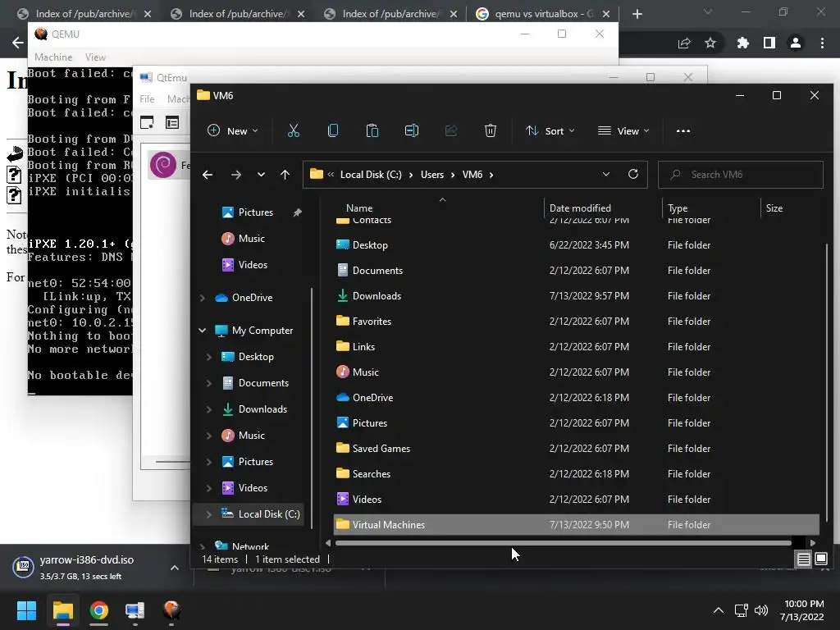This screenshot has height=630, width=840.
Task: Click the Size column header
Action: (x=774, y=208)
